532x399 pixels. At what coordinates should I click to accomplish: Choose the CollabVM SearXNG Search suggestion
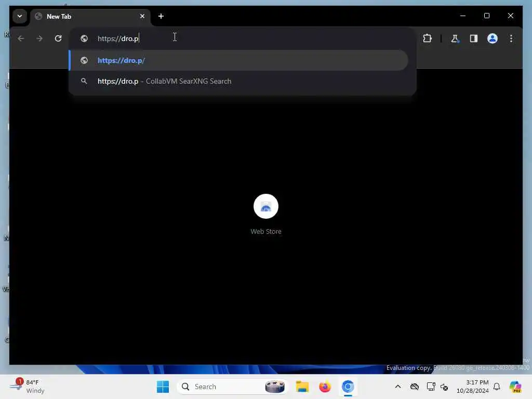pos(238,81)
